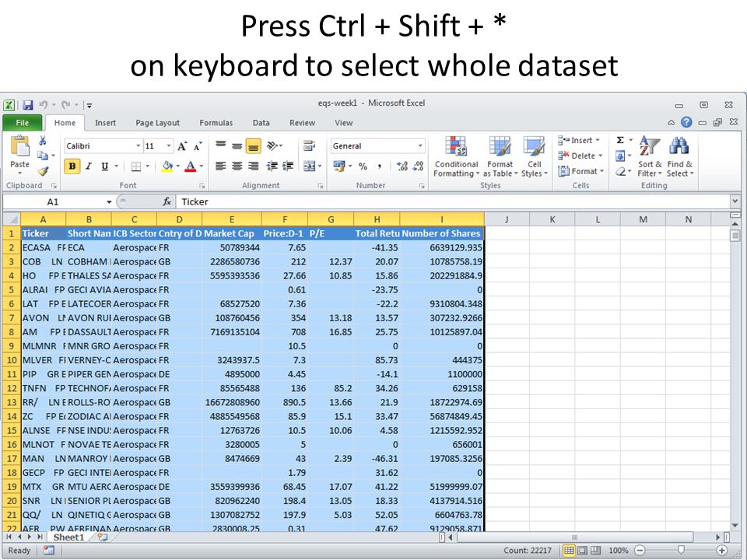The image size is (747, 560).
Task: Click the Undo arrow in quick access toolbar
Action: click(x=44, y=105)
